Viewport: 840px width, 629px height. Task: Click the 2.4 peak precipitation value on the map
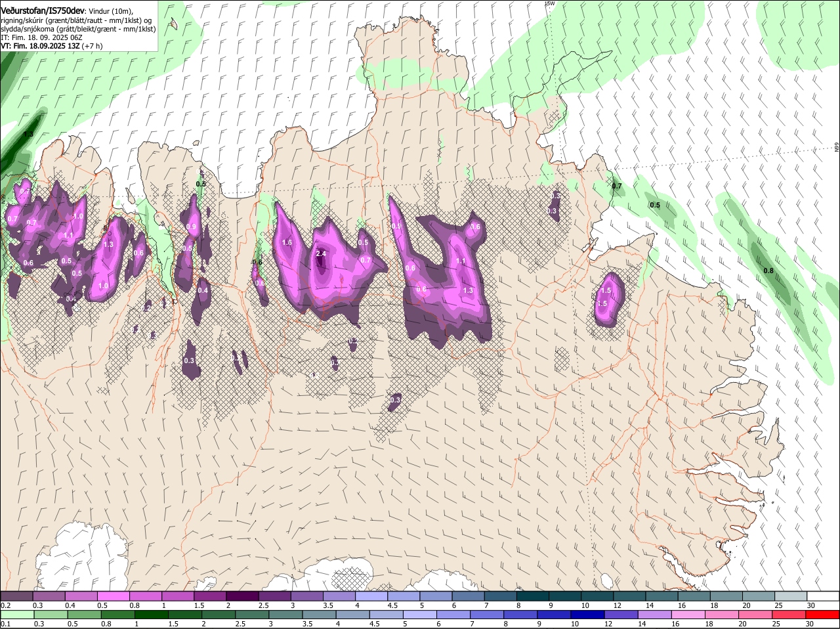pyautogui.click(x=321, y=253)
